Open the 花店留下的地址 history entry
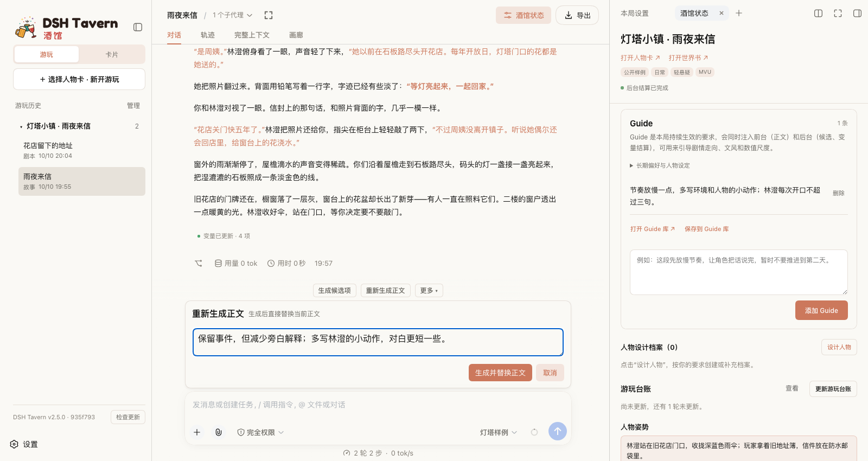Viewport: 868px width, 461px height. tap(82, 150)
